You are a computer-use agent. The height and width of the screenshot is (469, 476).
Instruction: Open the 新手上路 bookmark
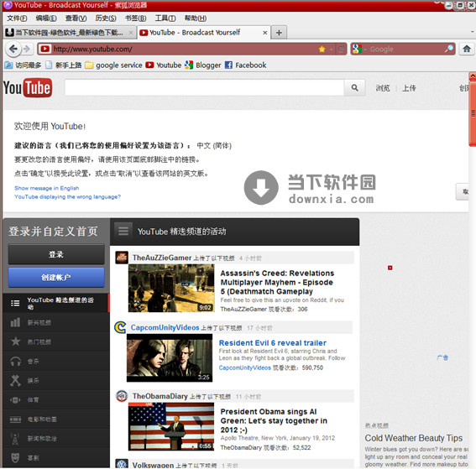[x=64, y=65]
